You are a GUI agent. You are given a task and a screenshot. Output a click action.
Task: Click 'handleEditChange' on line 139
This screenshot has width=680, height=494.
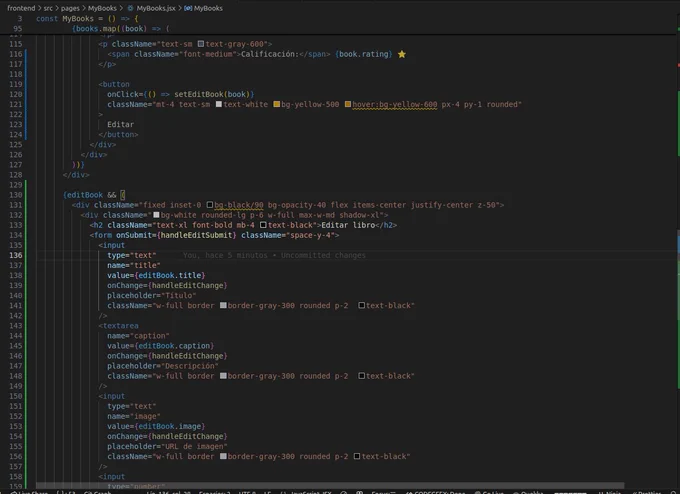point(187,285)
